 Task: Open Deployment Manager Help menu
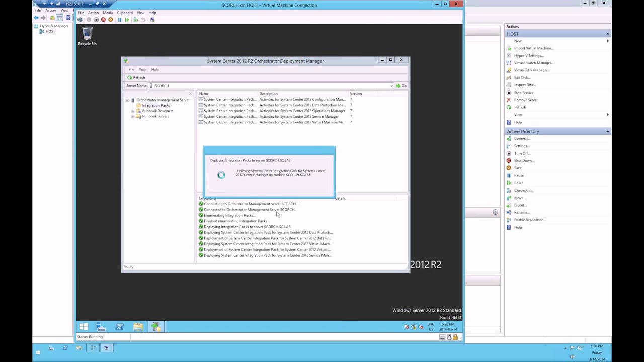(155, 69)
